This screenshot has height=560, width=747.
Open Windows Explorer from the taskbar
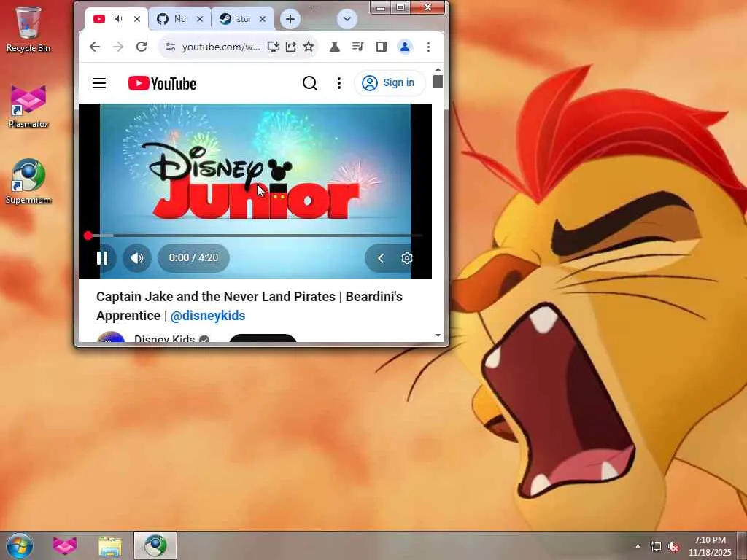(110, 545)
